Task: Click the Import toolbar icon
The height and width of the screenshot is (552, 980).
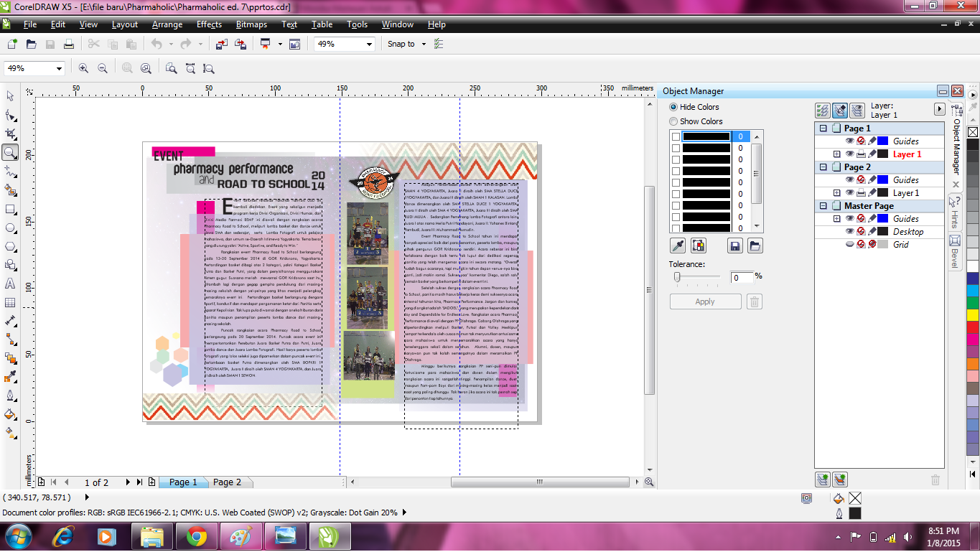Action: 221,44
